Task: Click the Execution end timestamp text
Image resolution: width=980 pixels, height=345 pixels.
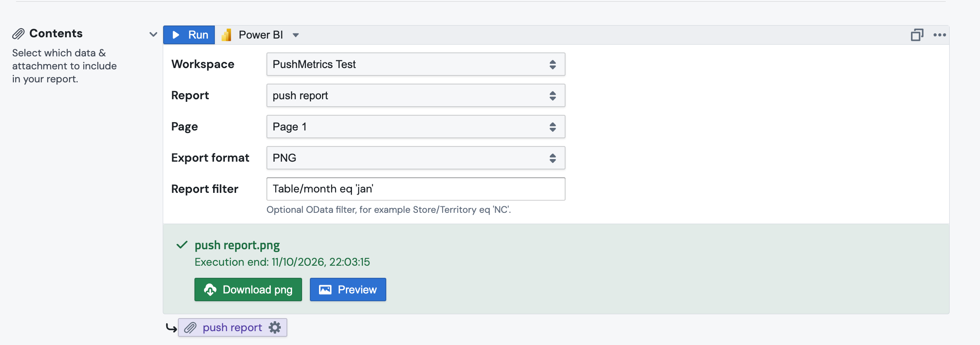Action: [282, 262]
